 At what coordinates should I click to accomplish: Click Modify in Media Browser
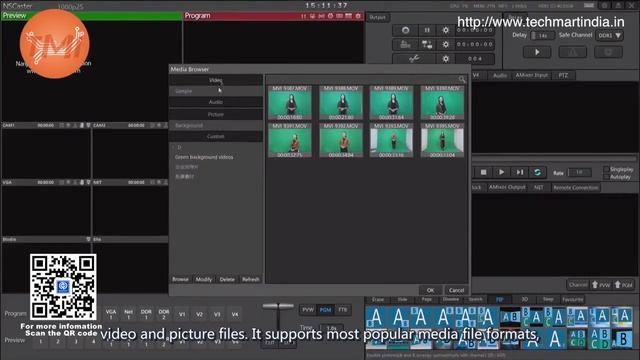point(204,280)
